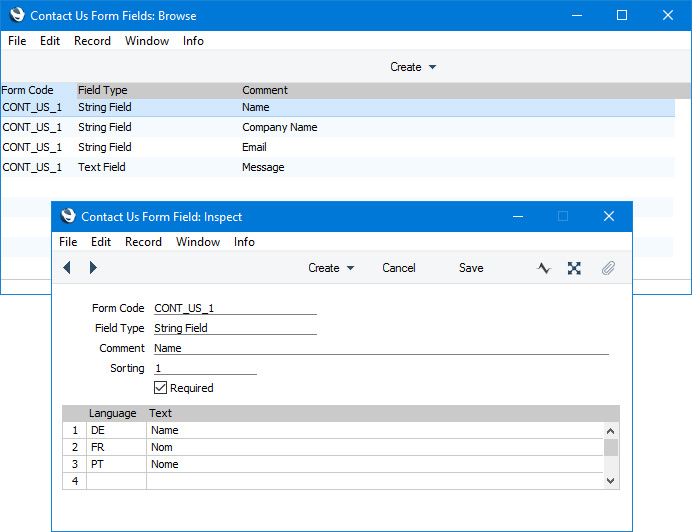Go to previous record in Inspect window
Viewport: 692px width, 532px height.
[x=67, y=268]
